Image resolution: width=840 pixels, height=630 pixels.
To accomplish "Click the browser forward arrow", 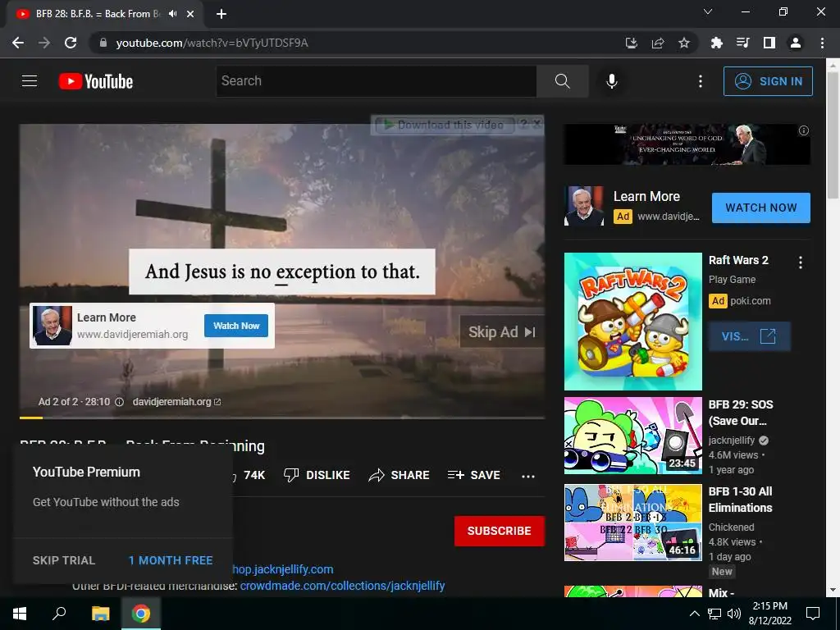I will [44, 43].
